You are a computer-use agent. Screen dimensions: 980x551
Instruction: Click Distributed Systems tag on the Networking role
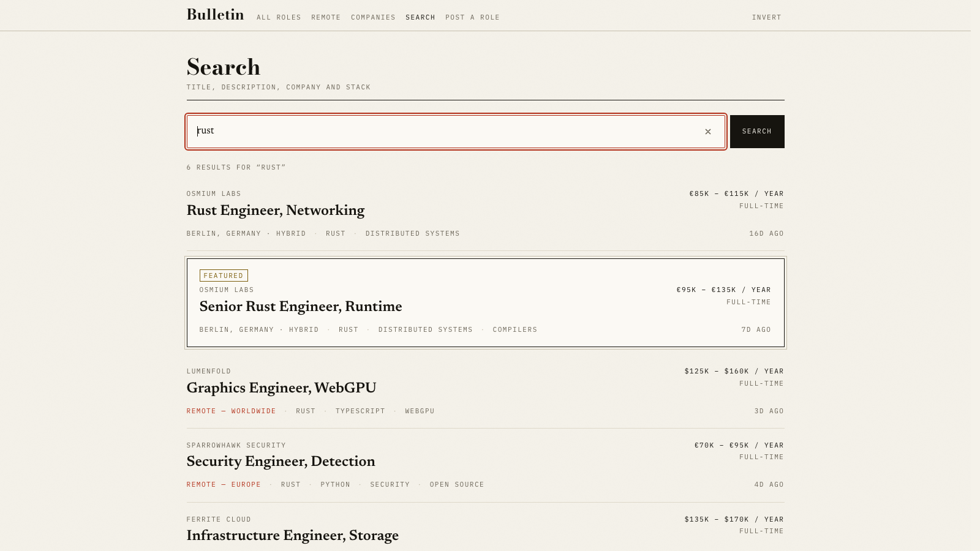tap(413, 234)
